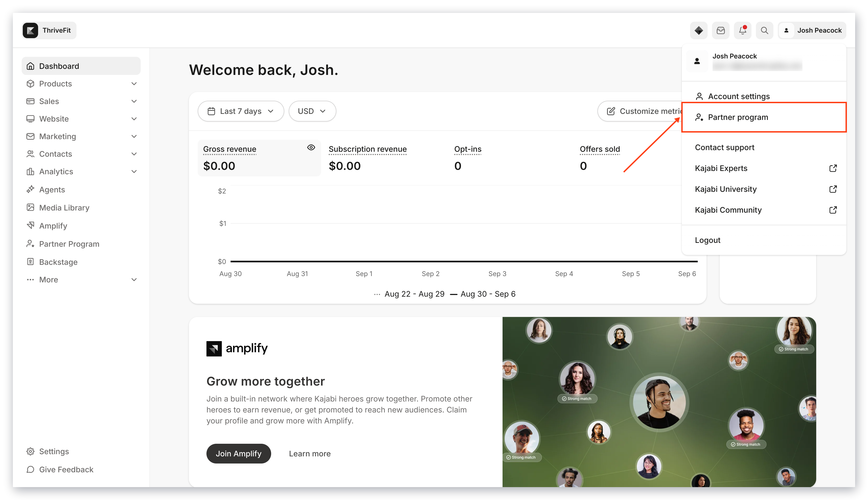This screenshot has height=500, width=868.
Task: Click the Backstage sidebar icon
Action: coord(30,262)
